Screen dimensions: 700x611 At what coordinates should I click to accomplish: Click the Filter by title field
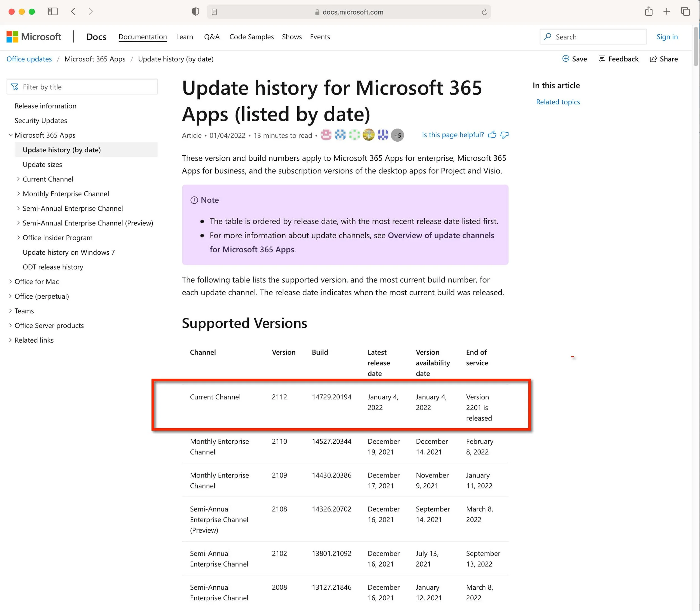tap(82, 87)
